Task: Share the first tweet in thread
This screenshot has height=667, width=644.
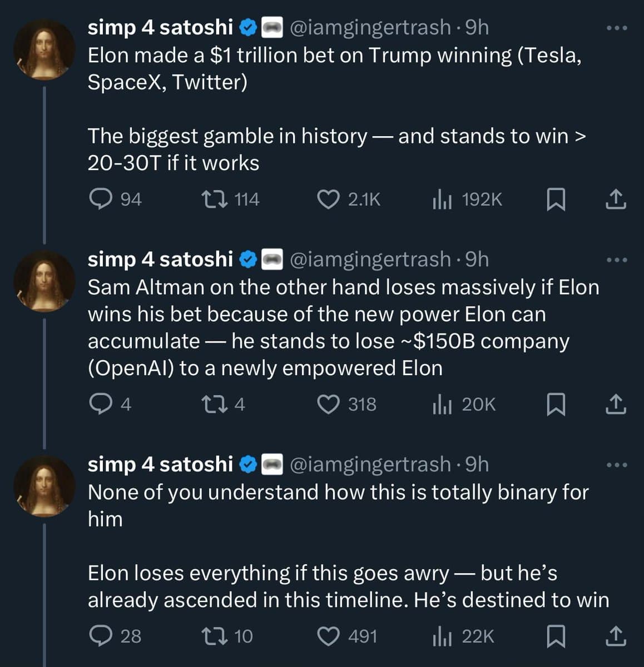Action: (615, 199)
